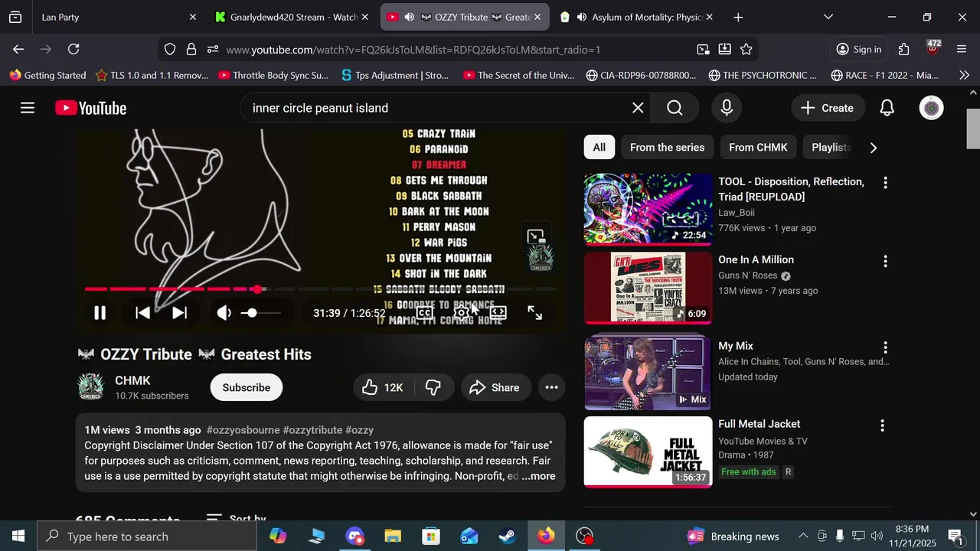This screenshot has height=551, width=980.
Task: Open video player settings gear
Action: coord(461,312)
